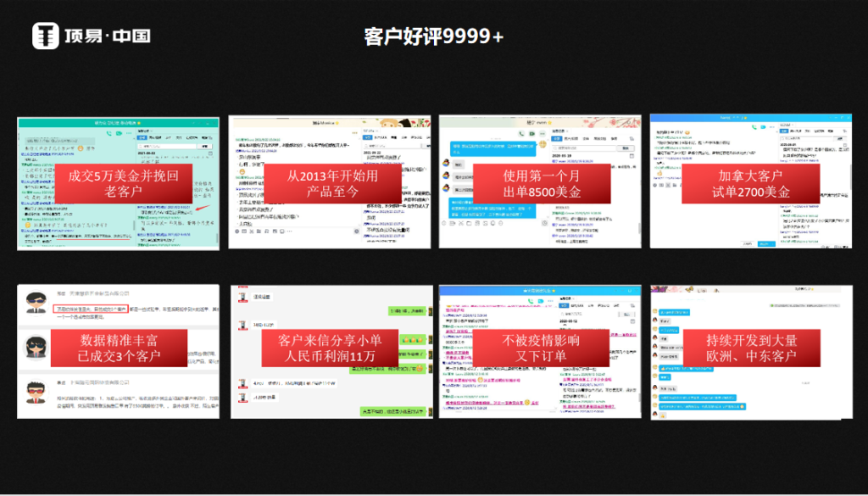Click the red-outlined highlighted review text
868x496 pixels.
point(91,309)
